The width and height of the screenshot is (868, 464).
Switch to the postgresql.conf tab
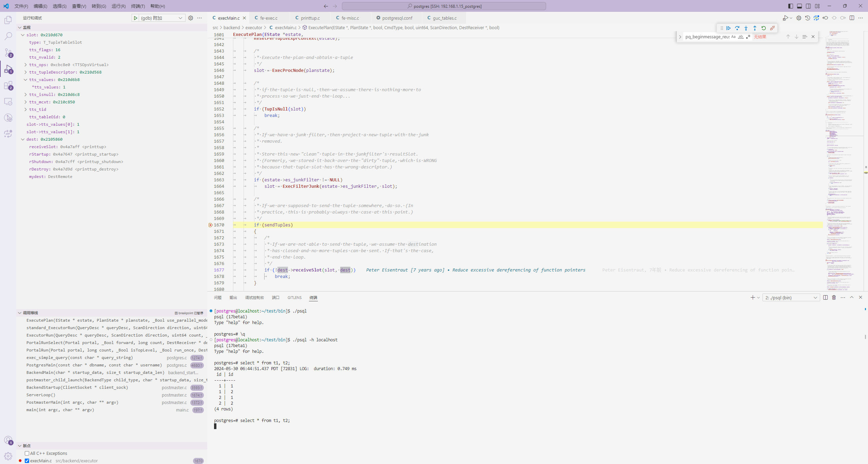pos(397,18)
